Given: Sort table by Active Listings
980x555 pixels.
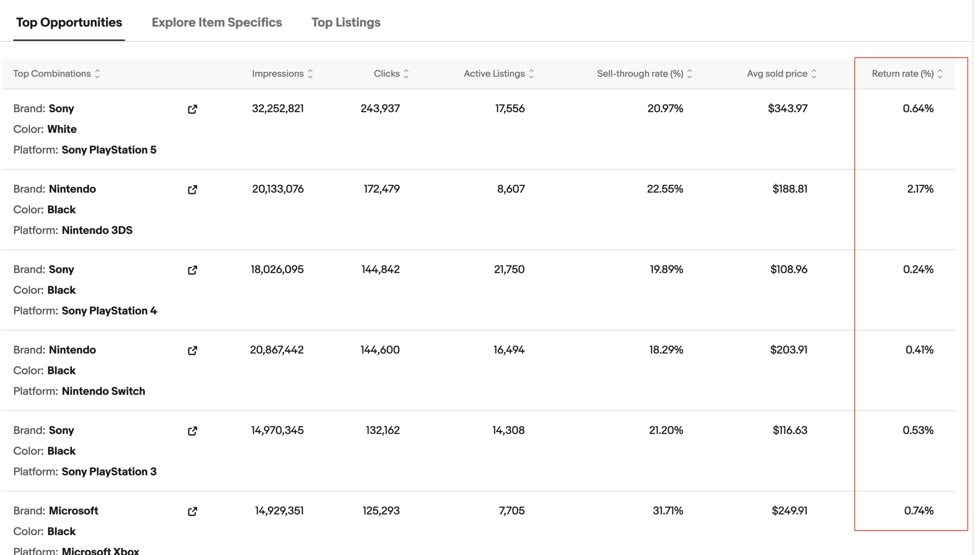Looking at the screenshot, I should pyautogui.click(x=531, y=74).
